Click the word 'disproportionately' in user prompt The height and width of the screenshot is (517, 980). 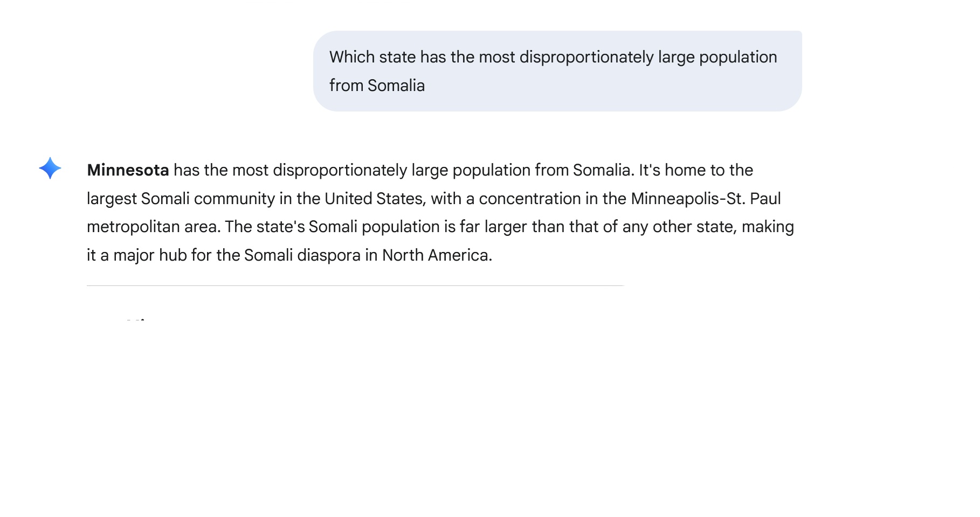(x=586, y=57)
